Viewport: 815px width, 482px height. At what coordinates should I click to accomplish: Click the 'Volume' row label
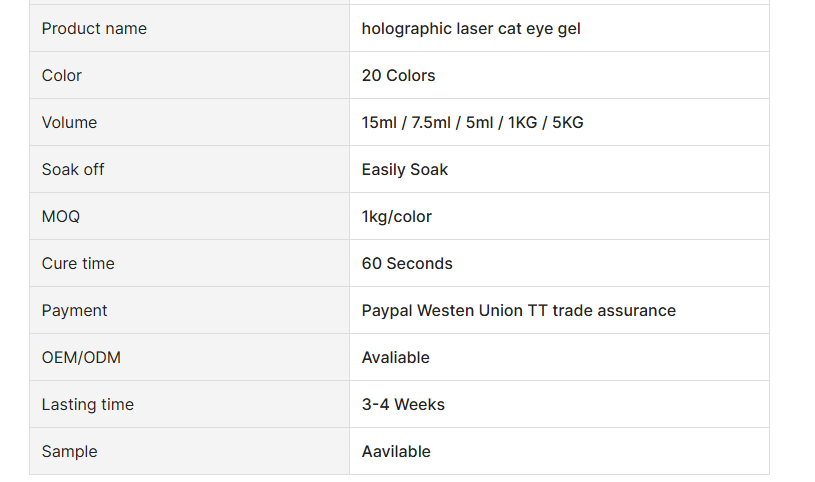point(69,122)
